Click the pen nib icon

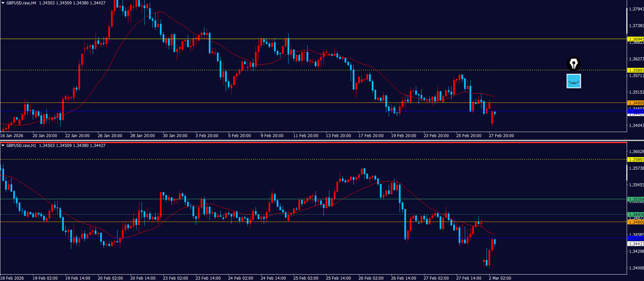pyautogui.click(x=574, y=63)
